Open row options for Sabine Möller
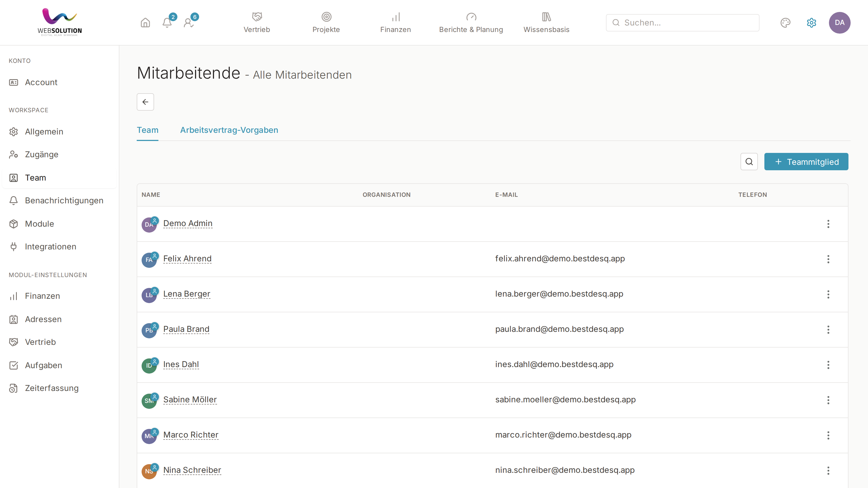868x488 pixels. pyautogui.click(x=828, y=400)
